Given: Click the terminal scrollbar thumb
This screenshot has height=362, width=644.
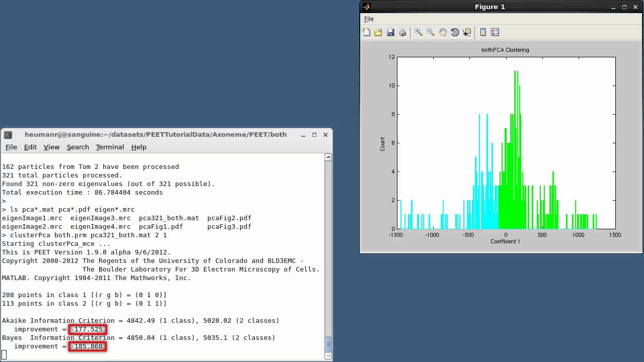Looking at the screenshot, I should coord(328,344).
